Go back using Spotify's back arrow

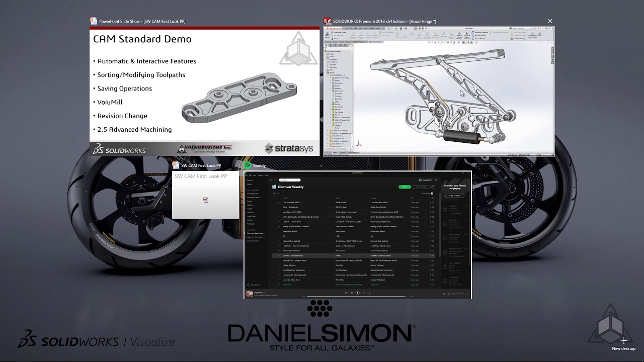coord(271,180)
